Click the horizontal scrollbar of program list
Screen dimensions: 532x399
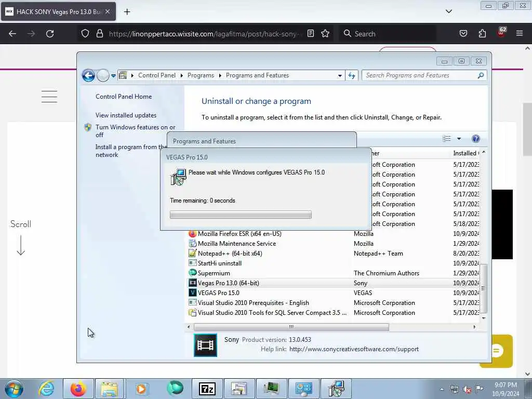tap(291, 327)
